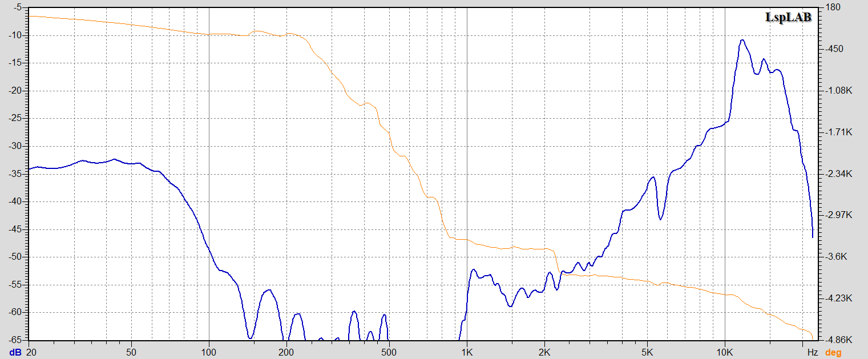This screenshot has height=359, width=868.
Task: Click the 180 degree phase label
Action: pyautogui.click(x=833, y=7)
